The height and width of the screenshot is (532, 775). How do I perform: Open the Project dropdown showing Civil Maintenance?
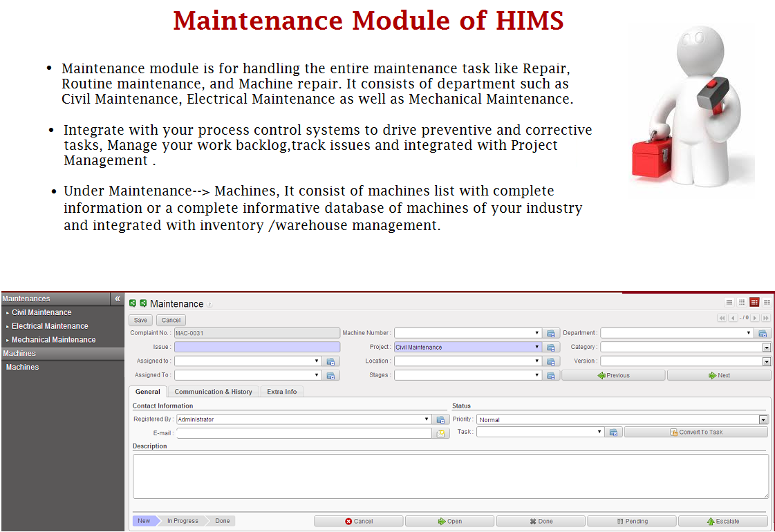(x=536, y=348)
